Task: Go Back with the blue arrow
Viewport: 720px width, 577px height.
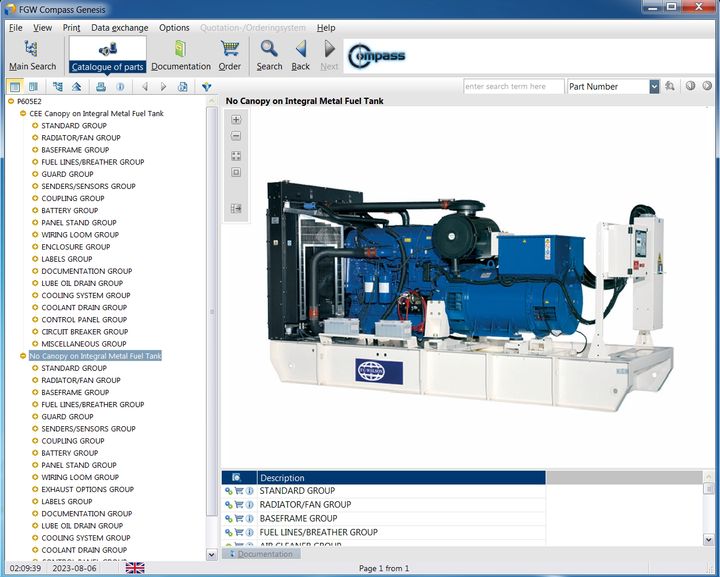Action: 300,56
